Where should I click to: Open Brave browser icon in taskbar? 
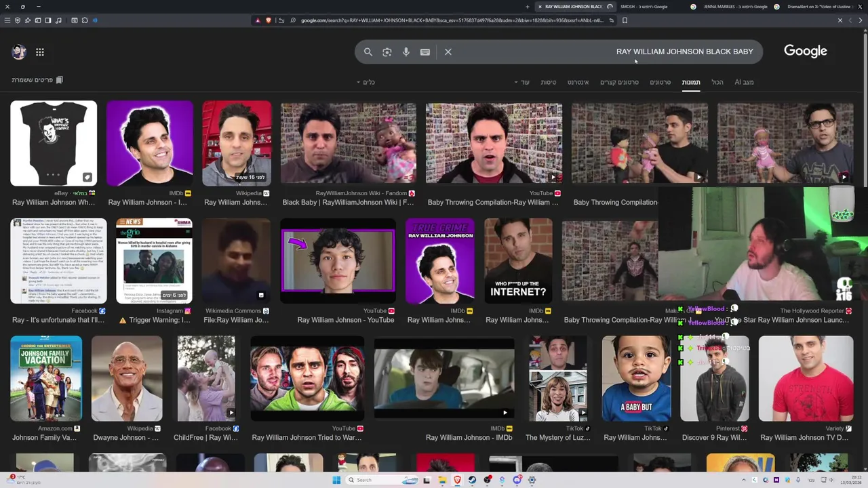[457, 480]
